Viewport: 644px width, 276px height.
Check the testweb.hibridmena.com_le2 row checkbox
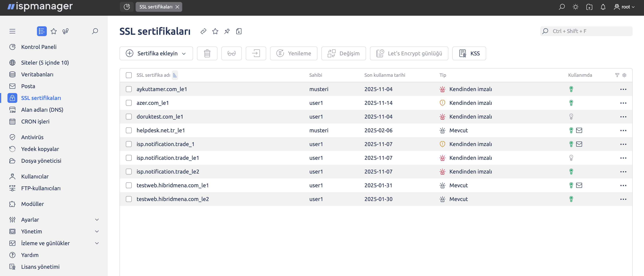[129, 199]
